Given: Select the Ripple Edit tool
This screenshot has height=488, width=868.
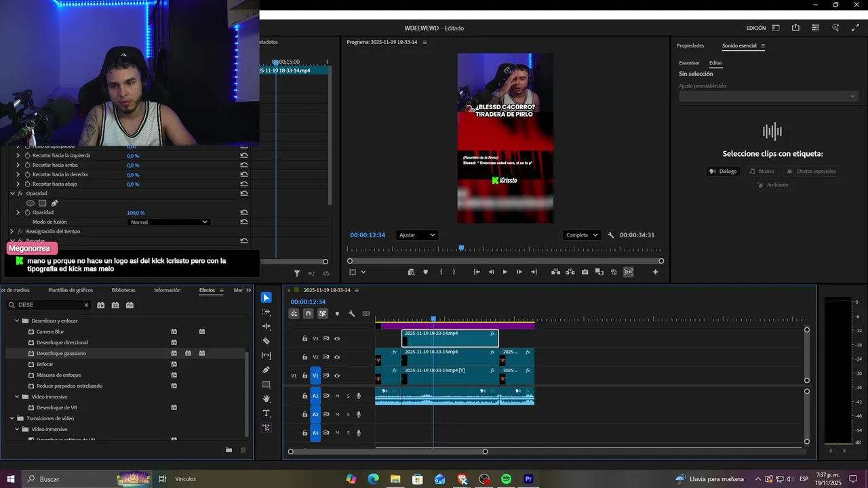Looking at the screenshot, I should [267, 327].
